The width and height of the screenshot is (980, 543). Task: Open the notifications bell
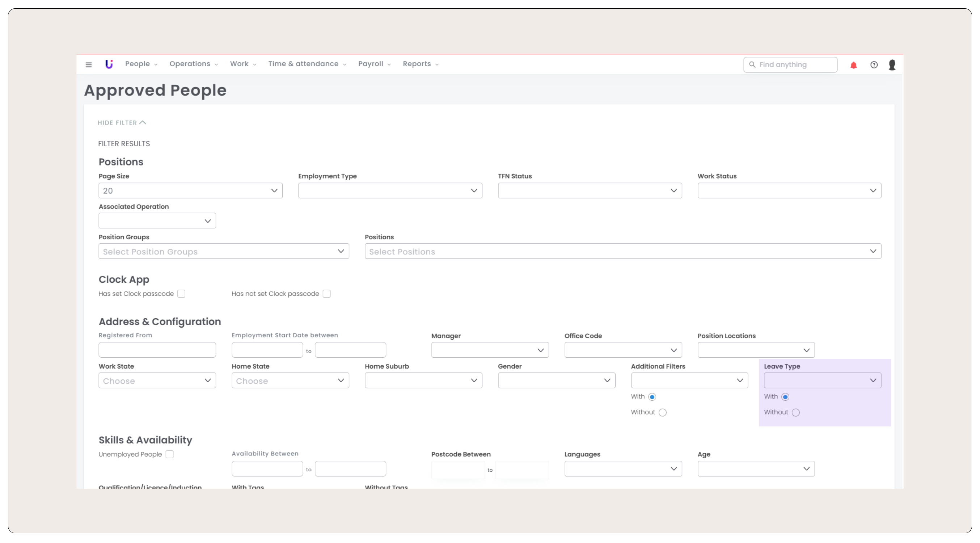pyautogui.click(x=853, y=65)
